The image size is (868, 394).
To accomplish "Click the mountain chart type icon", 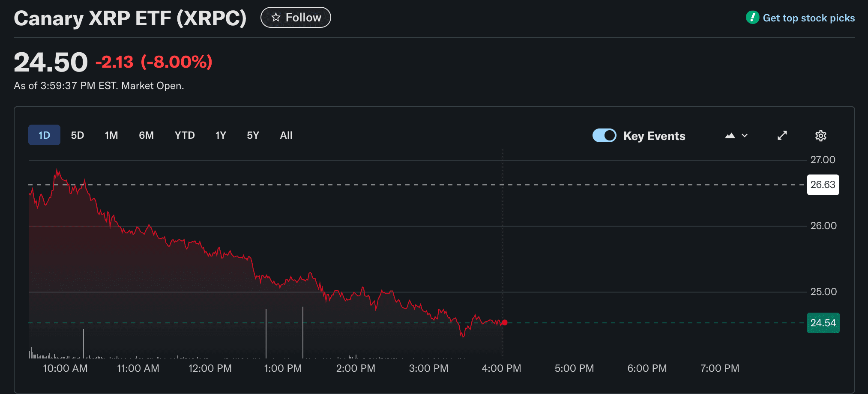I will (x=730, y=136).
